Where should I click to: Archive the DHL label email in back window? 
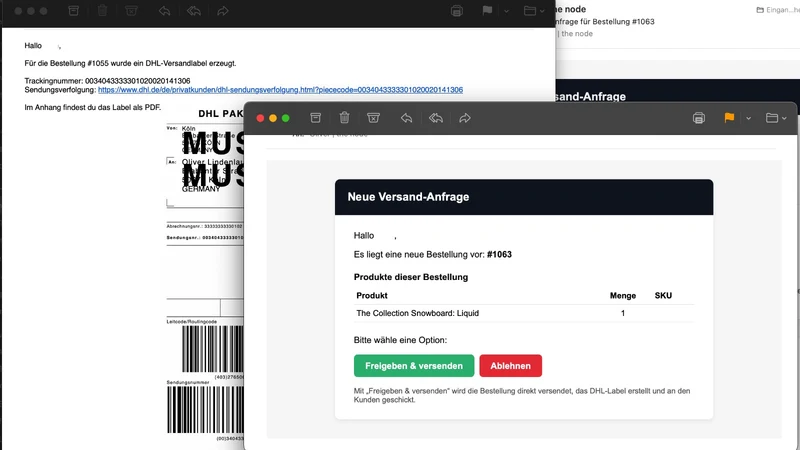click(x=73, y=11)
